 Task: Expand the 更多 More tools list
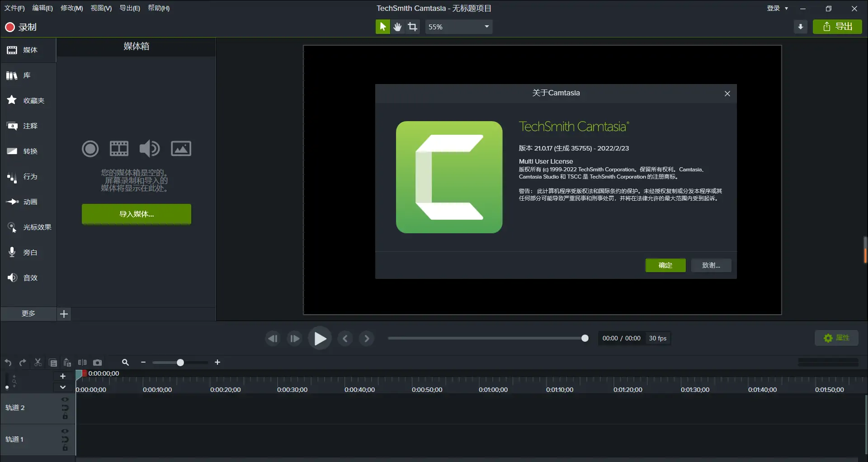coord(28,314)
